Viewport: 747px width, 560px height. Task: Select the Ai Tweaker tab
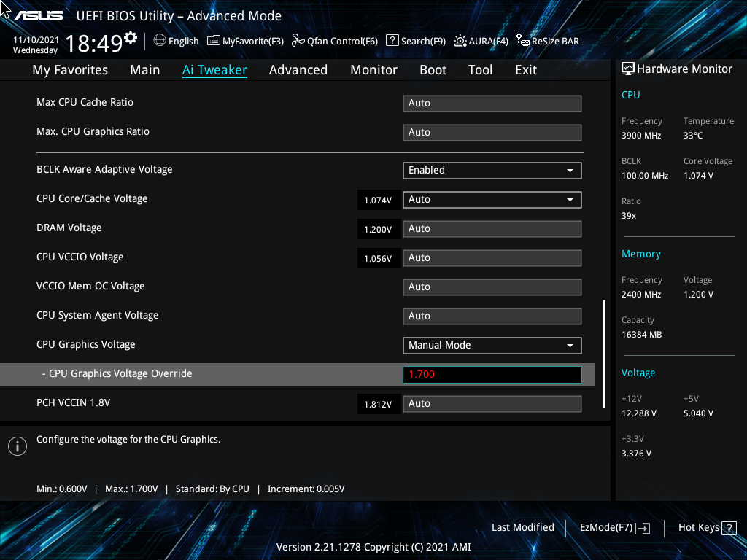(x=214, y=69)
